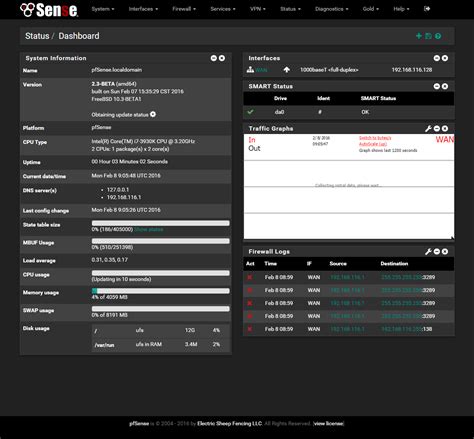Click the WAN up-arrow status icon
This screenshot has height=439, width=474.
[x=287, y=70]
